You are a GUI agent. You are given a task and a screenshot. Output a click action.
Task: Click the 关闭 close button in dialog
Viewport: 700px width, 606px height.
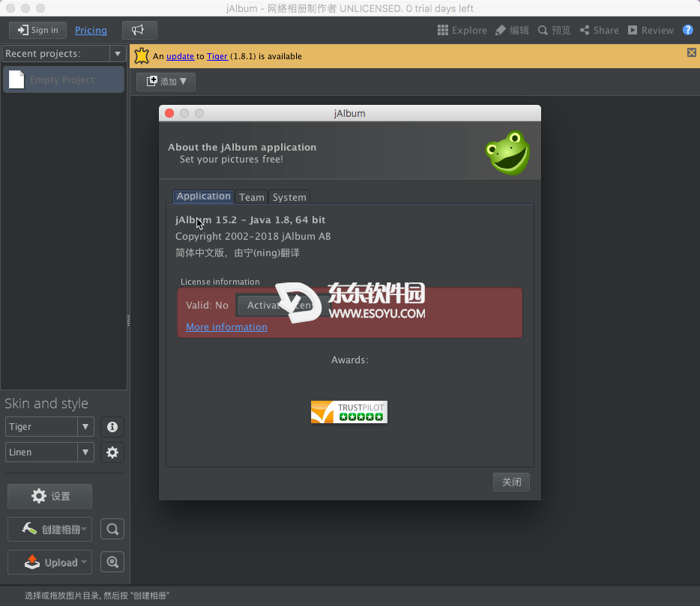coord(511,482)
